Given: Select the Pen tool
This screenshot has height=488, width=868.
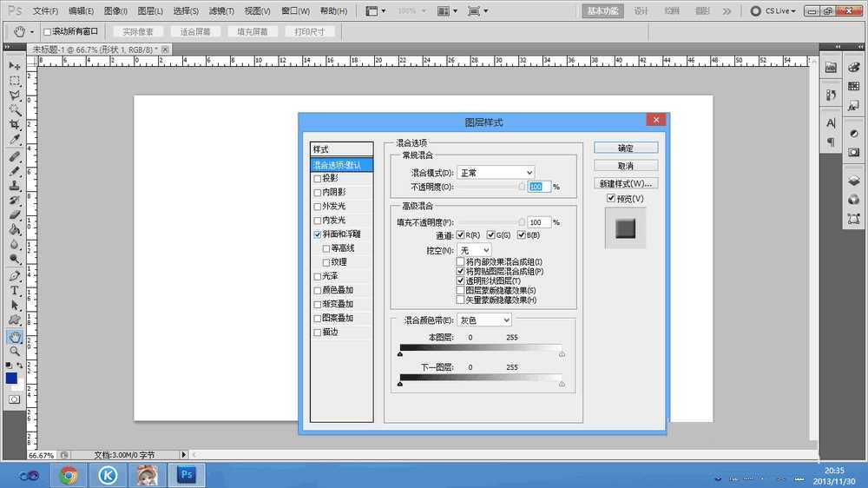Looking at the screenshot, I should point(15,275).
